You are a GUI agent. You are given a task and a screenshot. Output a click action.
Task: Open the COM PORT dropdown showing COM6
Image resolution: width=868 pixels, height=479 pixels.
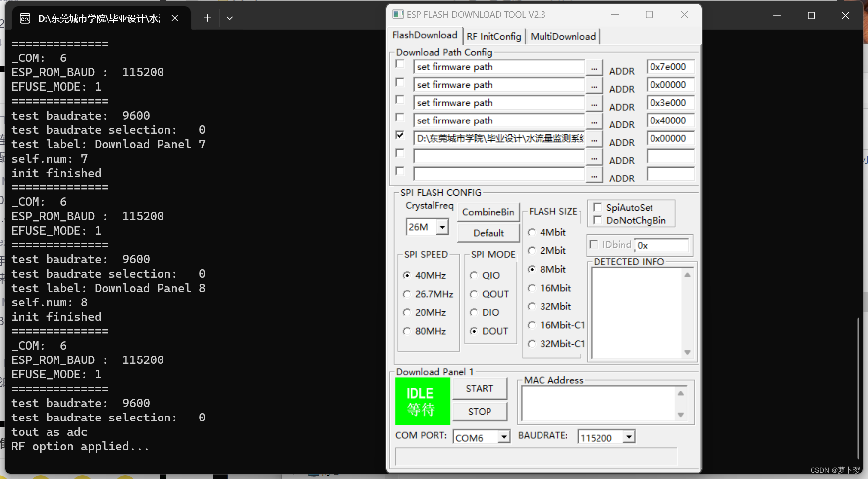coord(503,436)
